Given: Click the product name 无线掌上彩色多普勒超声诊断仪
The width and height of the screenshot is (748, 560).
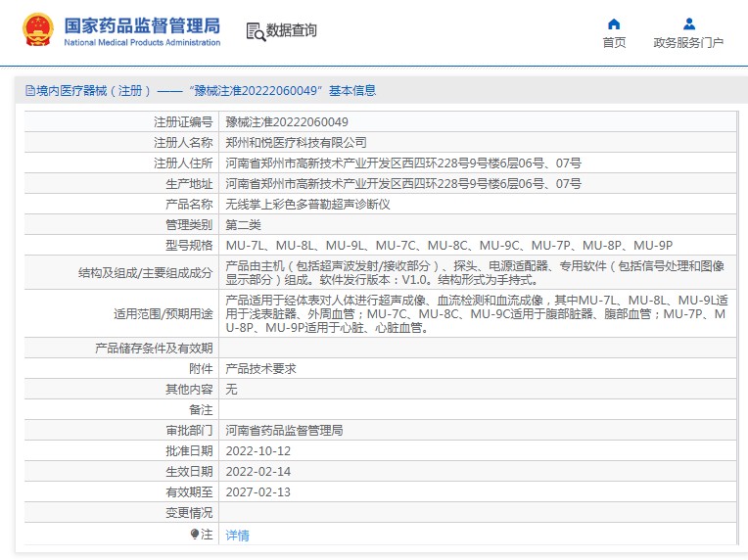Looking at the screenshot, I should coord(307,204).
